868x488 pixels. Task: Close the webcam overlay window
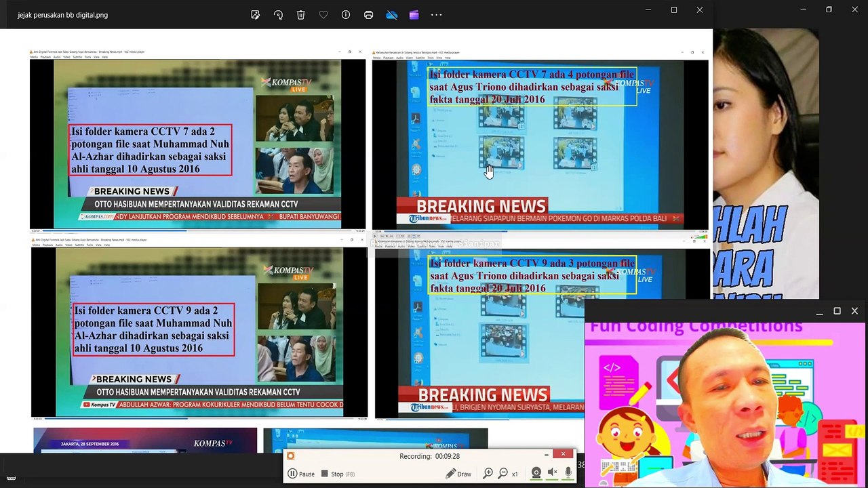(x=854, y=311)
